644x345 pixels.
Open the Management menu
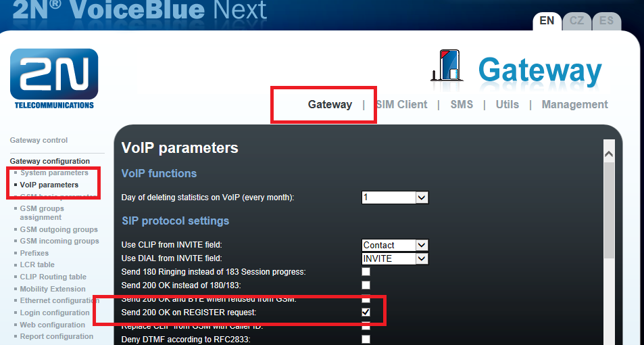coord(574,104)
